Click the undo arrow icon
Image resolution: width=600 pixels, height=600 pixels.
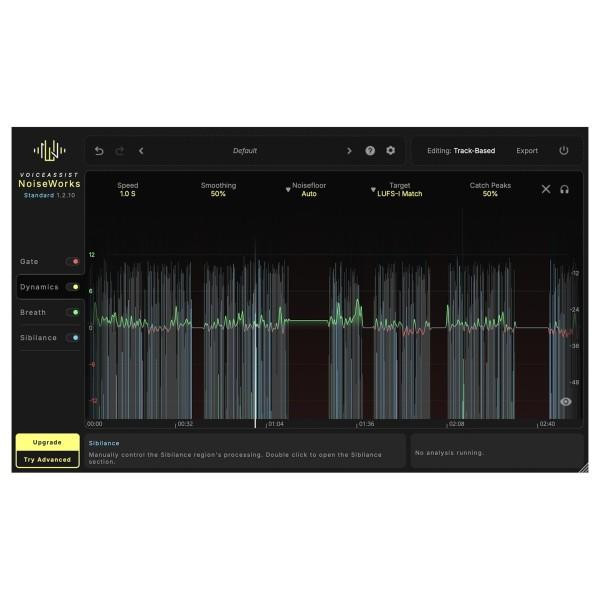pyautogui.click(x=99, y=151)
